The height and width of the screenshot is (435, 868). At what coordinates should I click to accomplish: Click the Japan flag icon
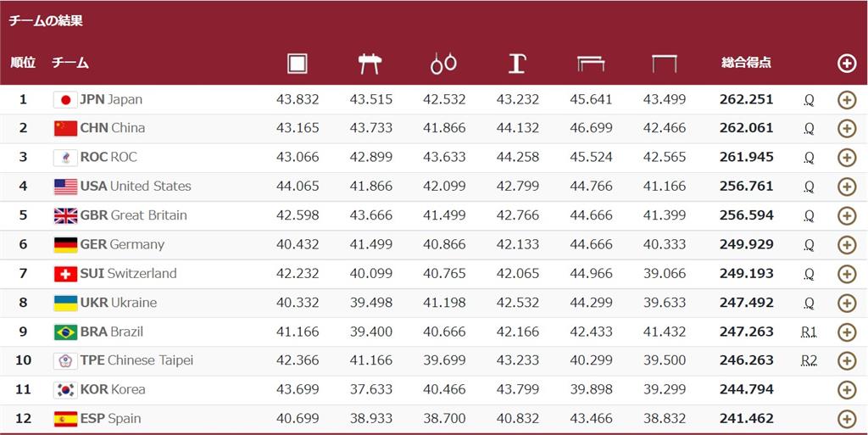tap(65, 99)
